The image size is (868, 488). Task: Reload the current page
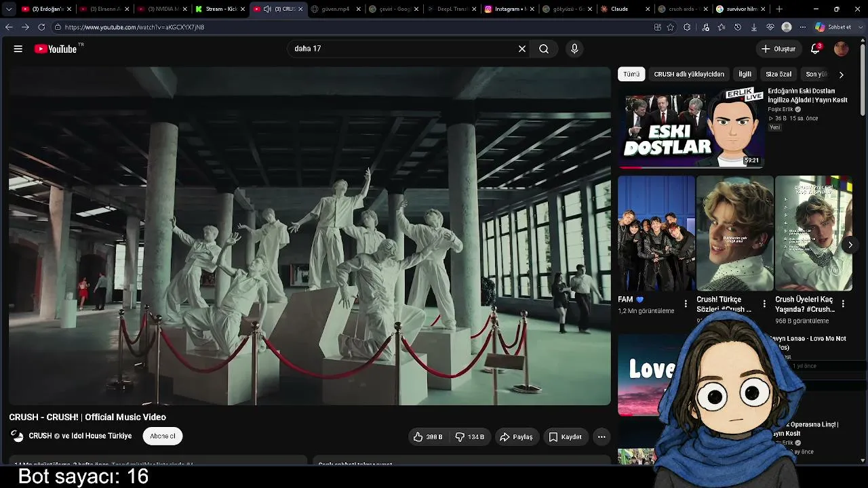pyautogui.click(x=41, y=27)
